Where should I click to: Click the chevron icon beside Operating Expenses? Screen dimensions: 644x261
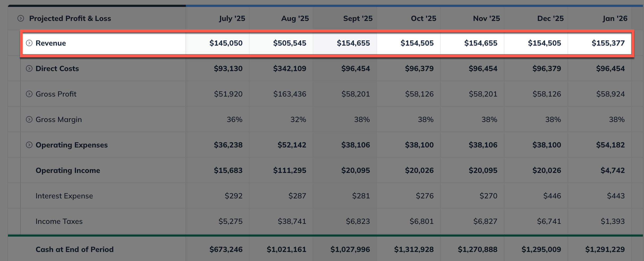click(x=29, y=145)
